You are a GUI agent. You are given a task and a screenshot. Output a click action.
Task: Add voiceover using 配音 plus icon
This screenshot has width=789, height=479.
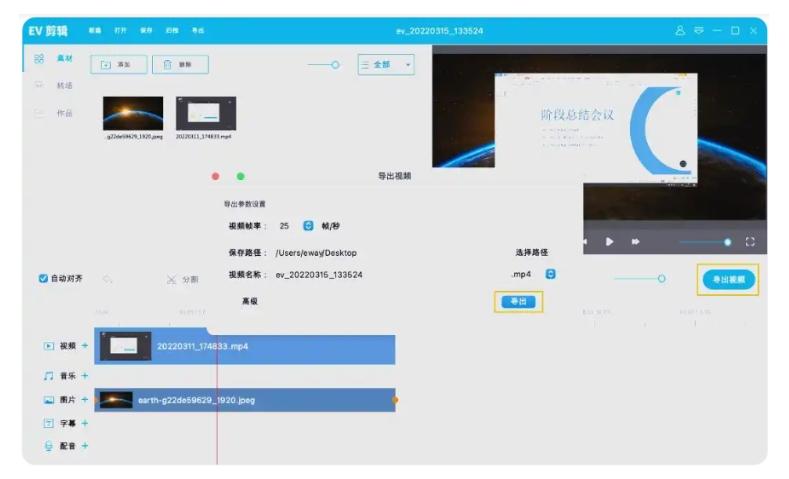click(85, 446)
